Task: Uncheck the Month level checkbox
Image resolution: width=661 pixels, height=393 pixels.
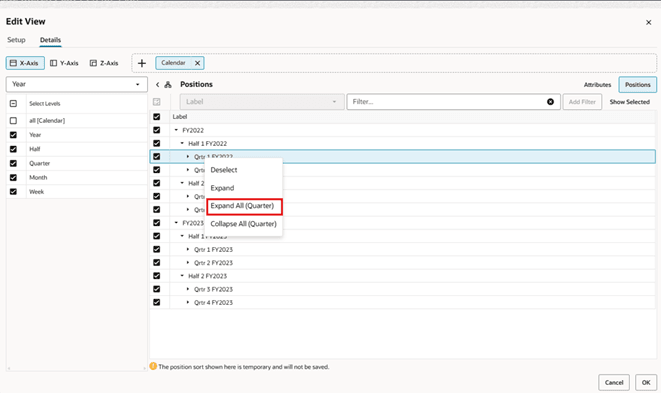Action: click(13, 178)
